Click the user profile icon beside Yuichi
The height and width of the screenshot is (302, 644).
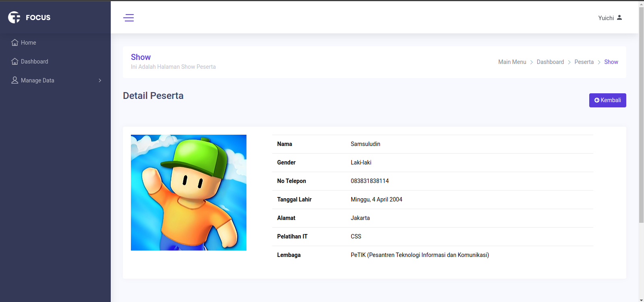(x=619, y=18)
